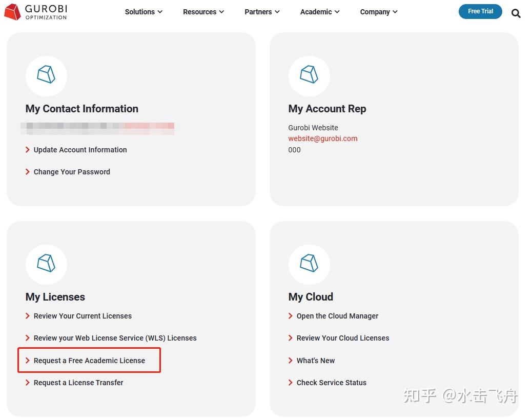Click red chevron beside What's New

pyautogui.click(x=291, y=361)
